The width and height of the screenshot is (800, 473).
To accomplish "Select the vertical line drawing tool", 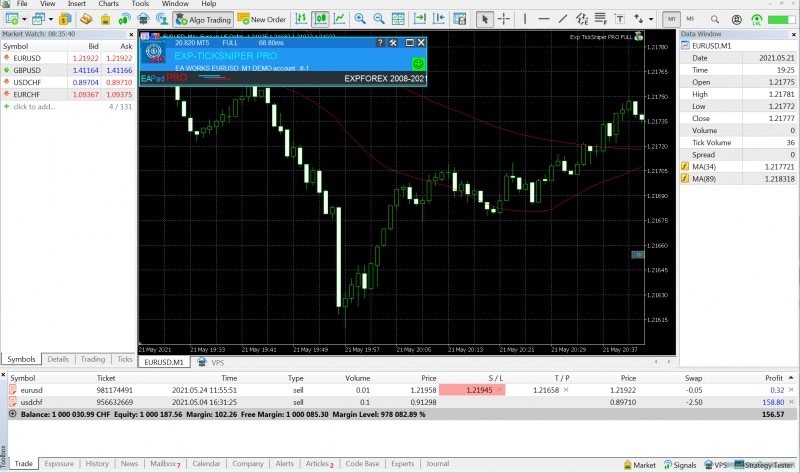I will 525,19.
